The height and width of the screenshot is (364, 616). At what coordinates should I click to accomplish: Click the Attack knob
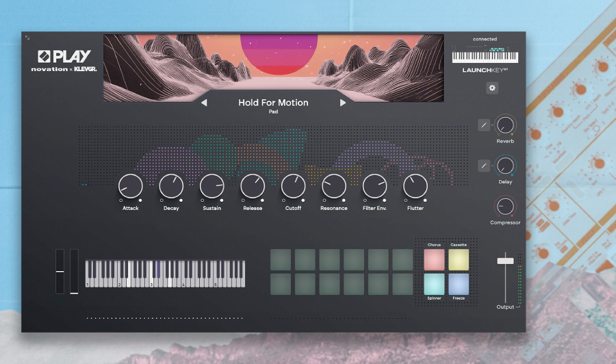coord(130,186)
